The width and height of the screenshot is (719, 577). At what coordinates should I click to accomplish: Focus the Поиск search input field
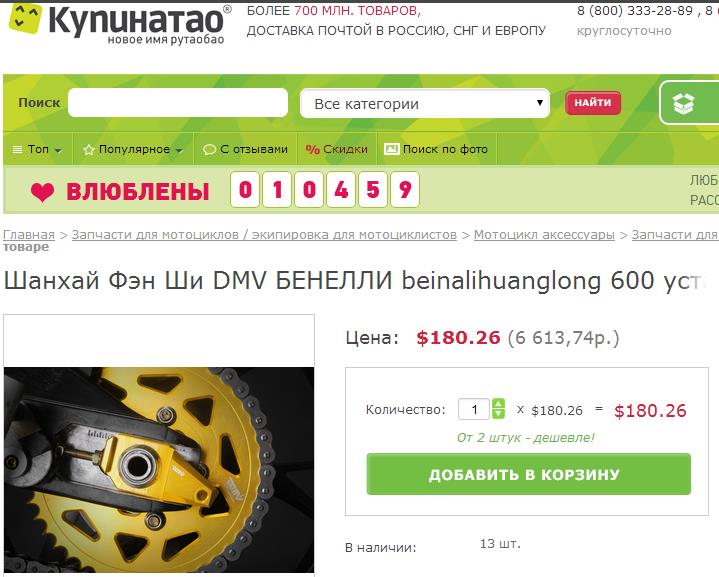178,102
